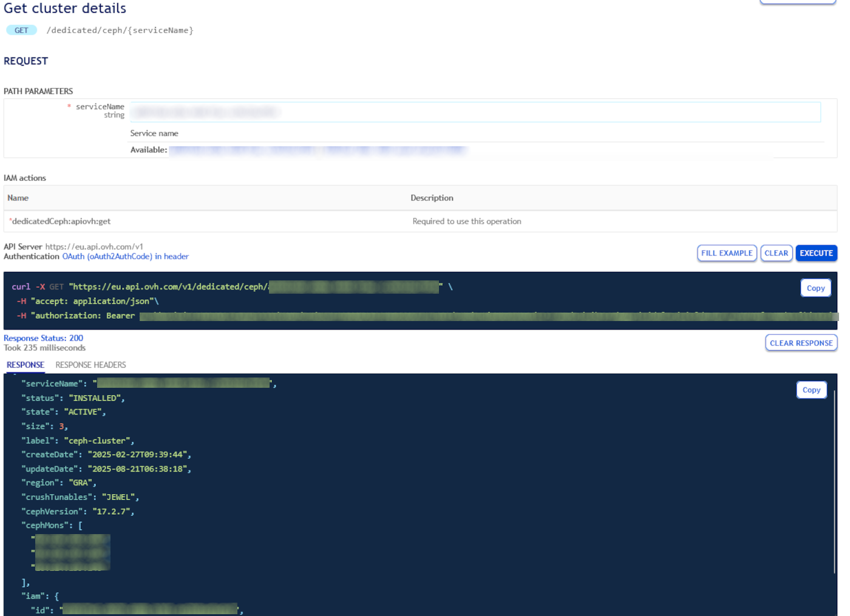The width and height of the screenshot is (850, 616).
Task: Copy the JSON response body
Action: (811, 390)
